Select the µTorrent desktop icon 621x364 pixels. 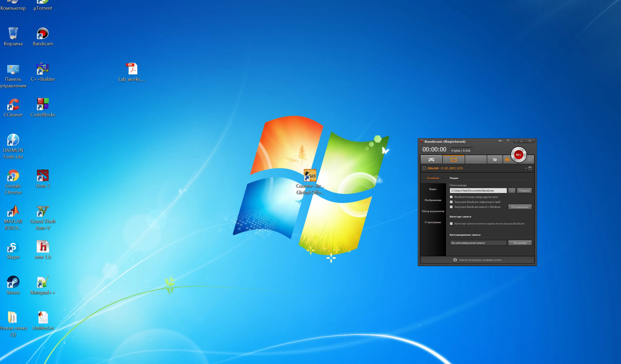[x=43, y=5]
